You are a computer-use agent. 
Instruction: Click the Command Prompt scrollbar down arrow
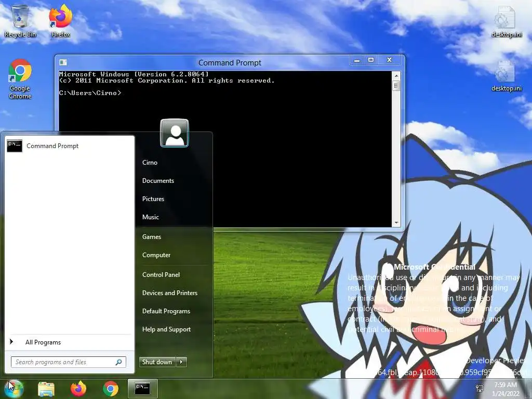coord(396,223)
